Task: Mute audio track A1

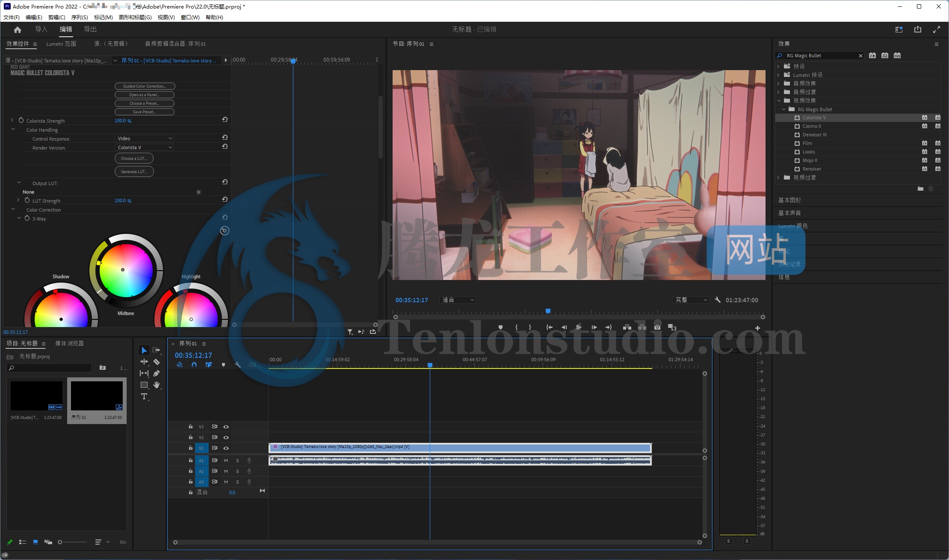Action: pyautogui.click(x=226, y=460)
